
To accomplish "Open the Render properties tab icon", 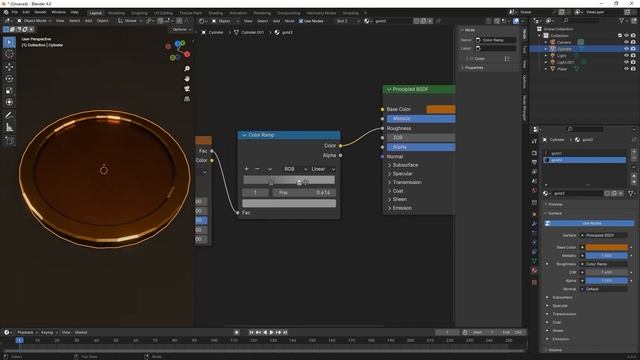I will point(534,153).
